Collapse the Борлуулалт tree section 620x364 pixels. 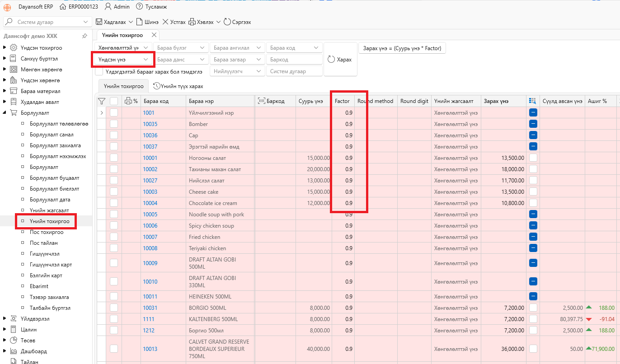pyautogui.click(x=5, y=113)
